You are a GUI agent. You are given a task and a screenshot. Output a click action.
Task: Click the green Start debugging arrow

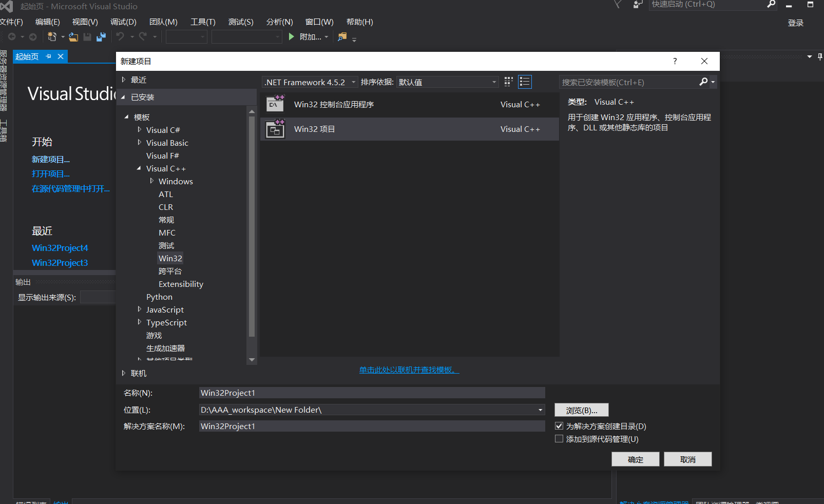pos(291,36)
